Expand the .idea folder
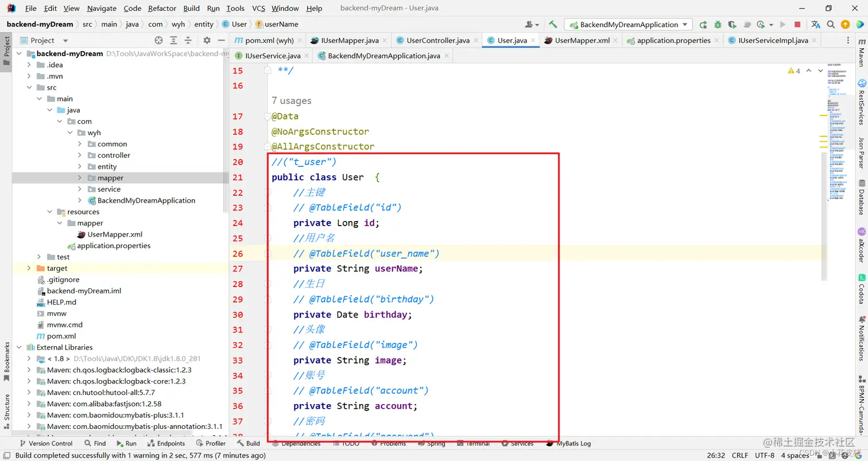The height and width of the screenshot is (461, 868). click(29, 65)
